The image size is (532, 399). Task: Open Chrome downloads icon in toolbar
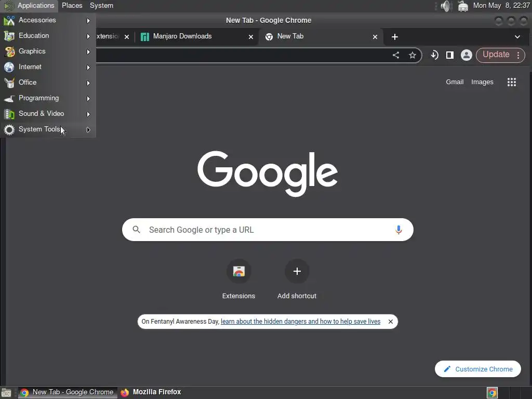pyautogui.click(x=434, y=55)
